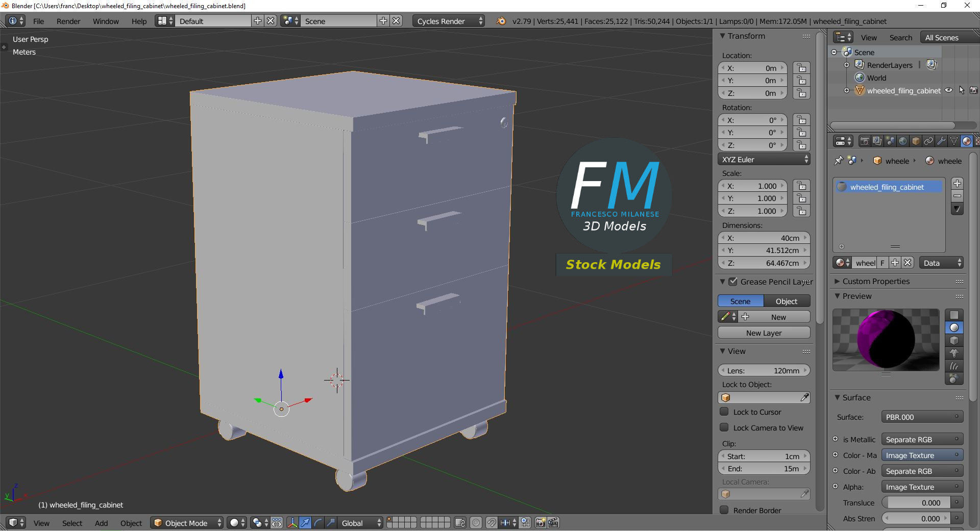Open the XYZ Euler rotation mode dropdown

(764, 159)
